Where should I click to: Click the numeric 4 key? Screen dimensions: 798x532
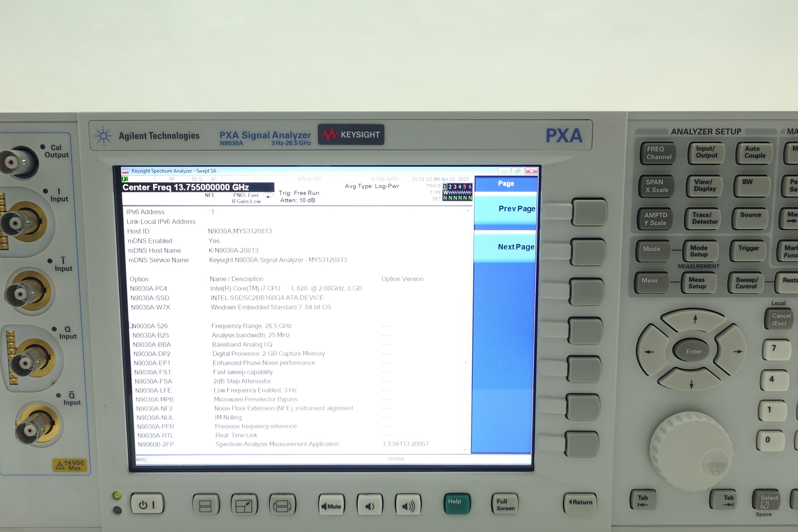[x=774, y=380]
